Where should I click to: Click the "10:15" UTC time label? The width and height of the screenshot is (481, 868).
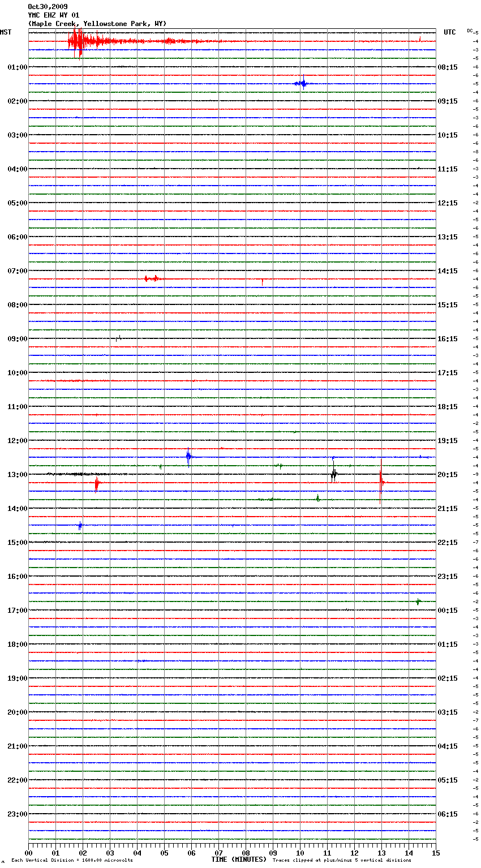(x=448, y=135)
